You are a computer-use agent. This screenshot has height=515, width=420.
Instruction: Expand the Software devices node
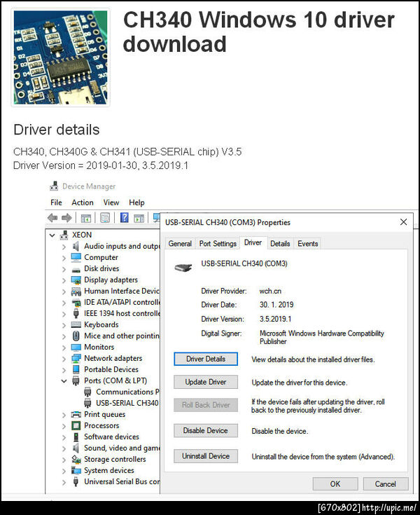[x=64, y=437]
